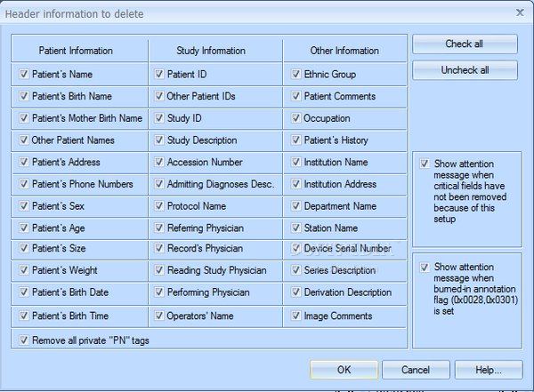Toggle Remove all private "PN" tags

pos(23,339)
